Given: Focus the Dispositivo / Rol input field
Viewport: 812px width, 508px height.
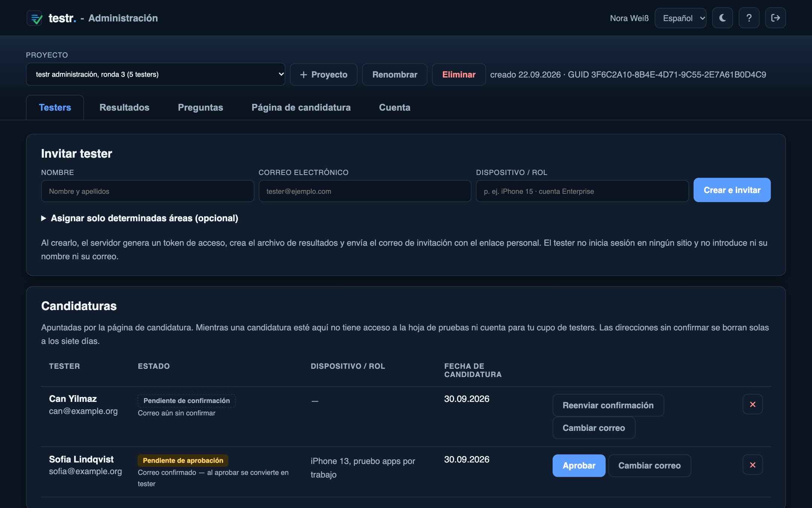Looking at the screenshot, I should coord(582,191).
